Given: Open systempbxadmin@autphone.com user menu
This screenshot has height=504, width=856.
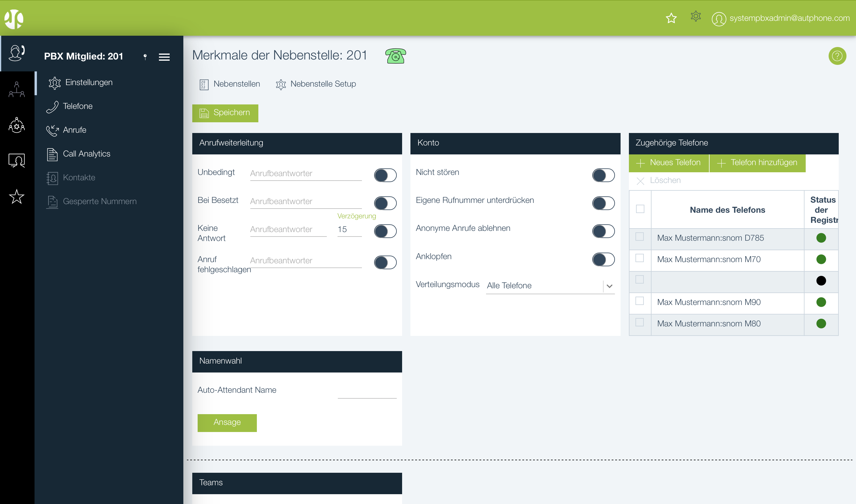Looking at the screenshot, I should (781, 18).
